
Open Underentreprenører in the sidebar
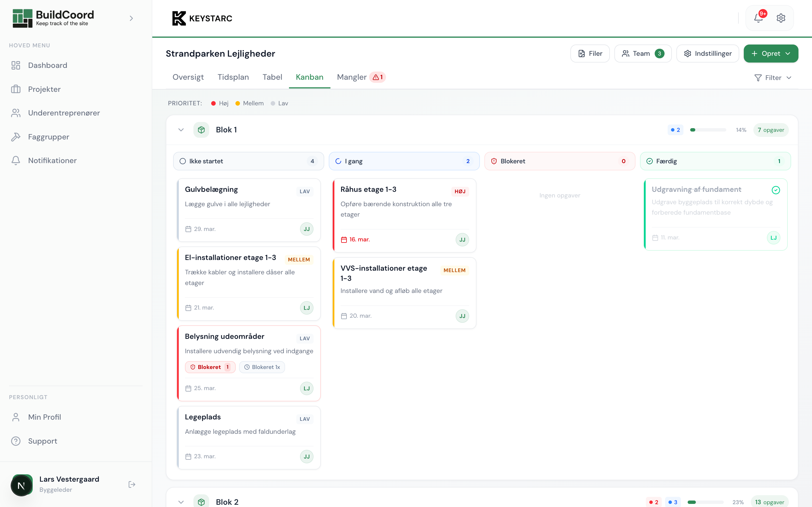(x=64, y=113)
